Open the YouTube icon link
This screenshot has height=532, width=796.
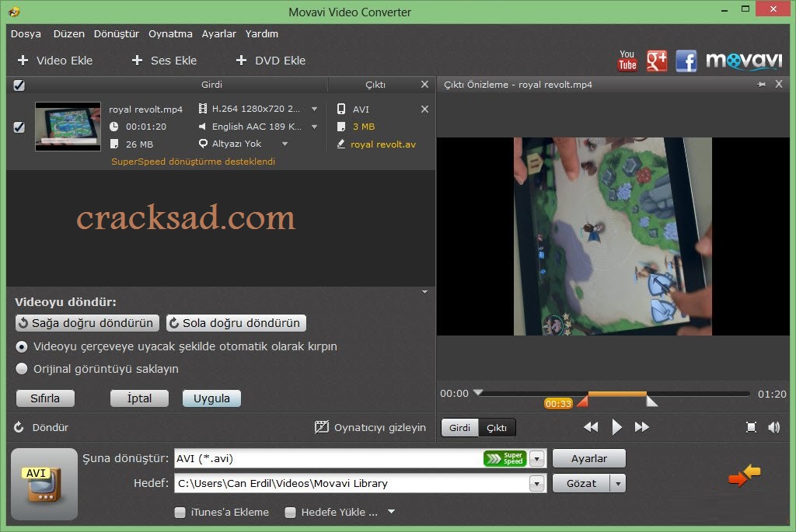point(627,61)
